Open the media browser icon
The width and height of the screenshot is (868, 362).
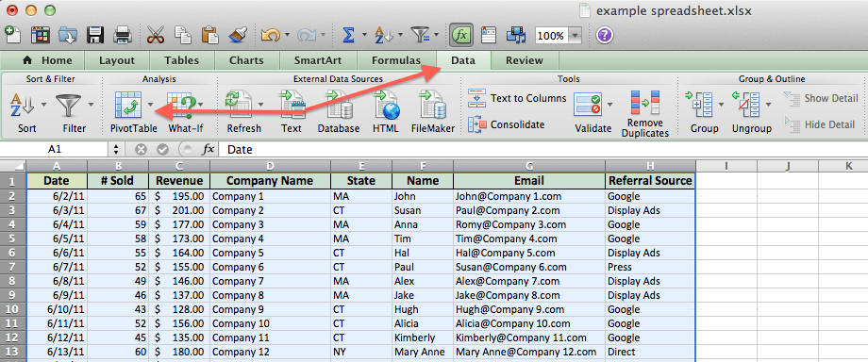coord(516,36)
